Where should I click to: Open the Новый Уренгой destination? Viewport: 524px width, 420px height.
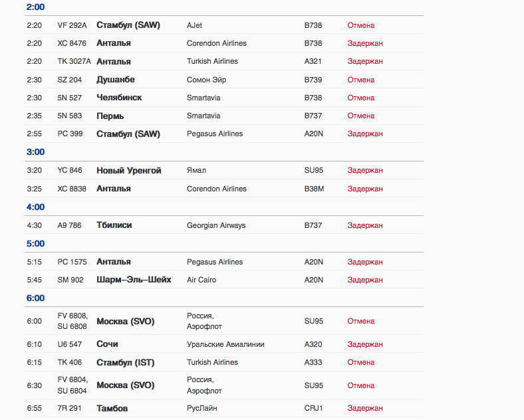click(129, 170)
